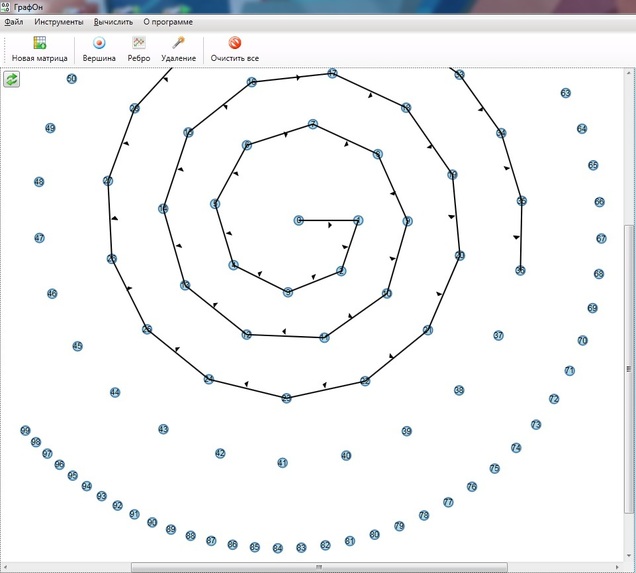The image size is (636, 573).
Task: Select graph vertex 38
Action: pos(459,390)
